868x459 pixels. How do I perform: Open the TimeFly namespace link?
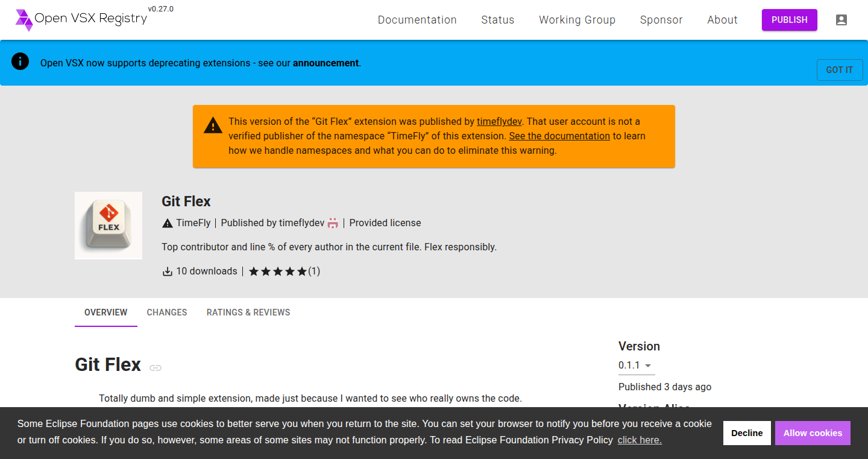coord(193,223)
